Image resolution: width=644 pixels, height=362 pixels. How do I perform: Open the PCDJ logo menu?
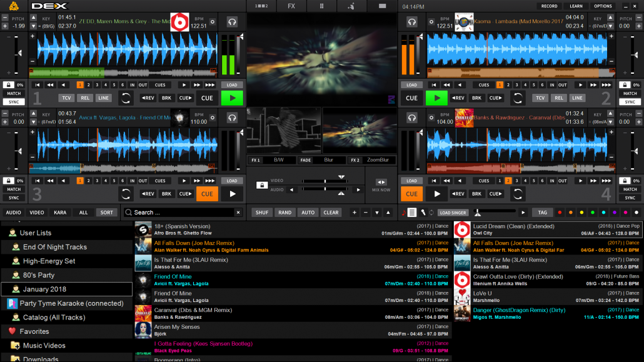point(14,6)
